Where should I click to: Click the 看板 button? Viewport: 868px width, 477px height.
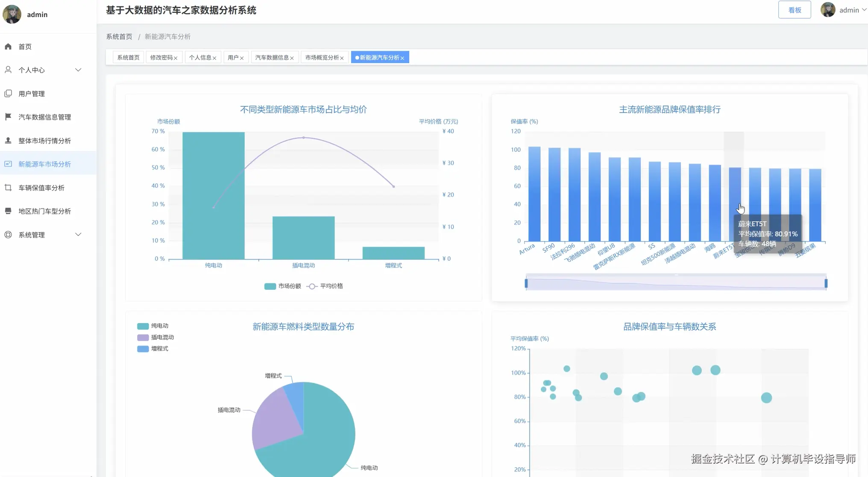point(794,10)
